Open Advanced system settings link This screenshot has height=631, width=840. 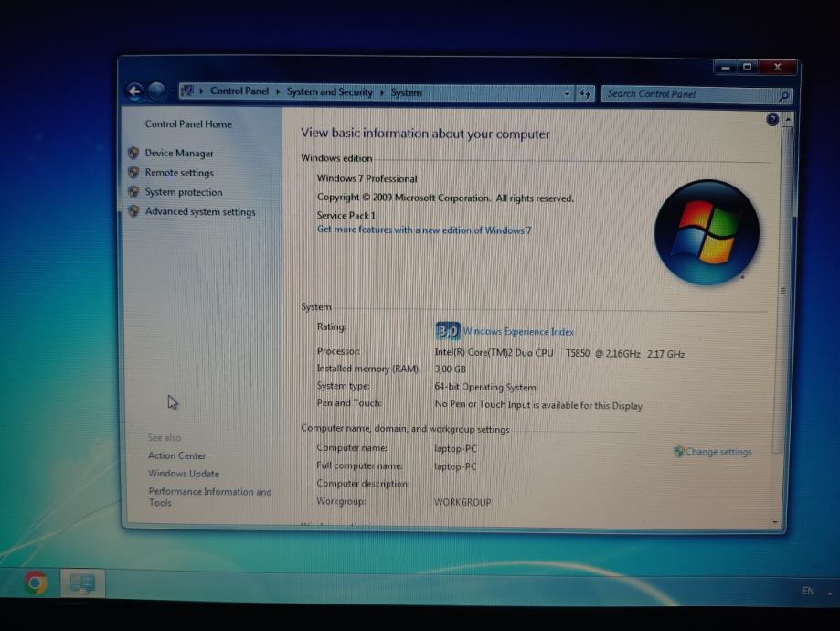200,212
